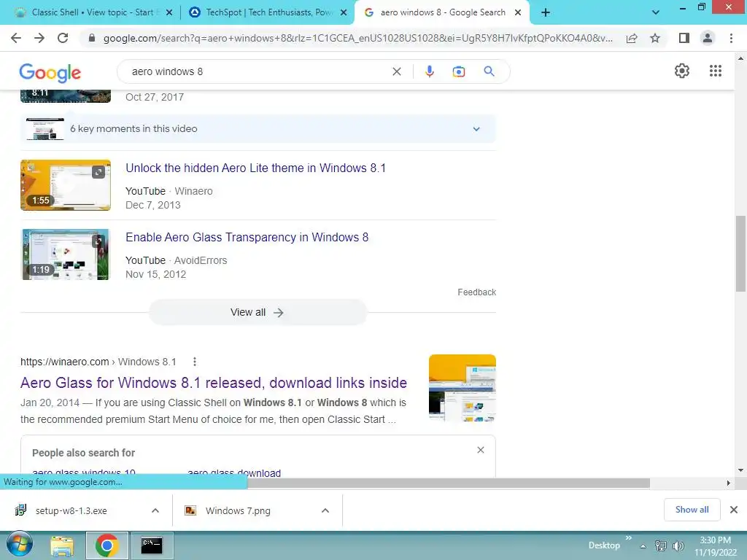
Task: Open taskbar clock showing 3:30 PM
Action: 715,545
